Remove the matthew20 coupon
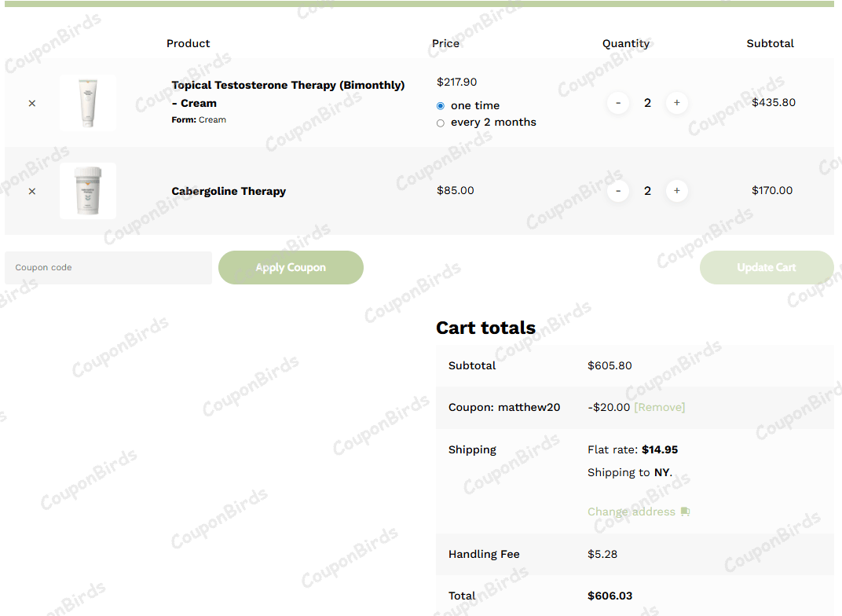The height and width of the screenshot is (616, 842). coord(659,407)
